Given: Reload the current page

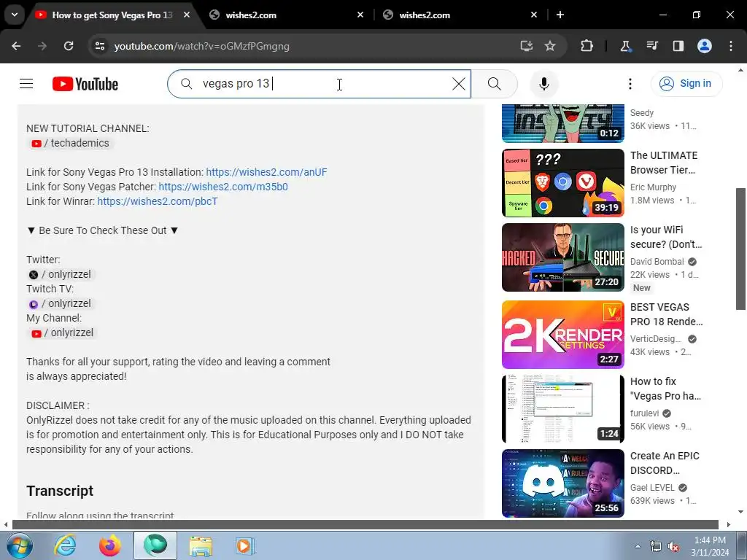Looking at the screenshot, I should [69, 46].
